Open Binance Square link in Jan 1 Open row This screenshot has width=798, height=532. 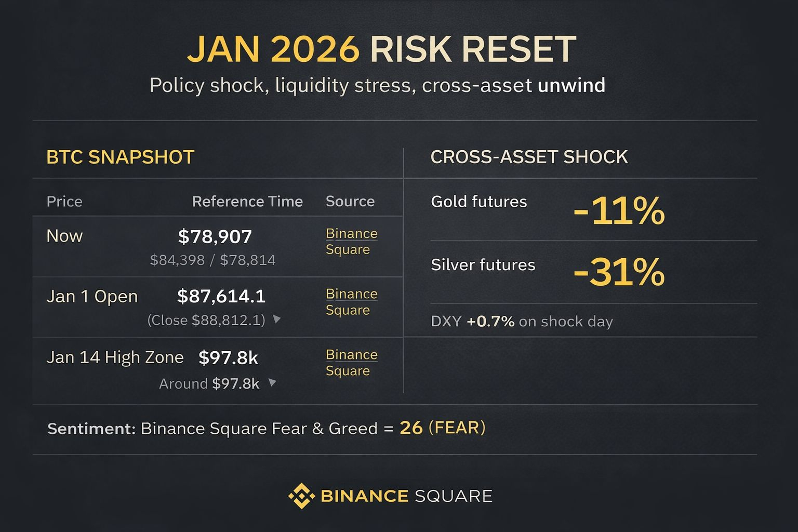click(351, 302)
